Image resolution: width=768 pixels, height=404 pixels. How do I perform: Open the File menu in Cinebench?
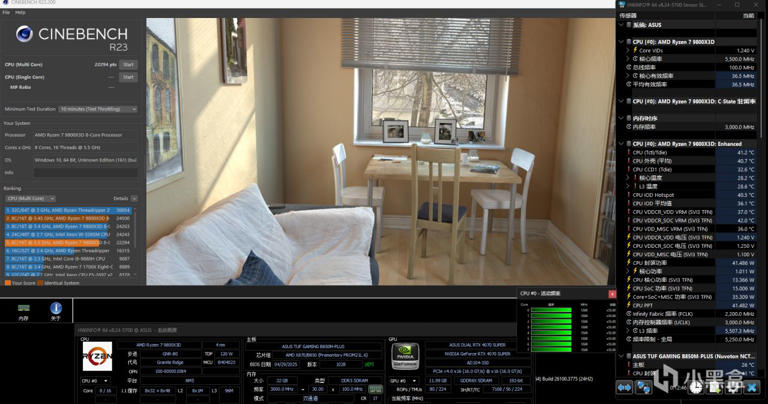click(7, 12)
